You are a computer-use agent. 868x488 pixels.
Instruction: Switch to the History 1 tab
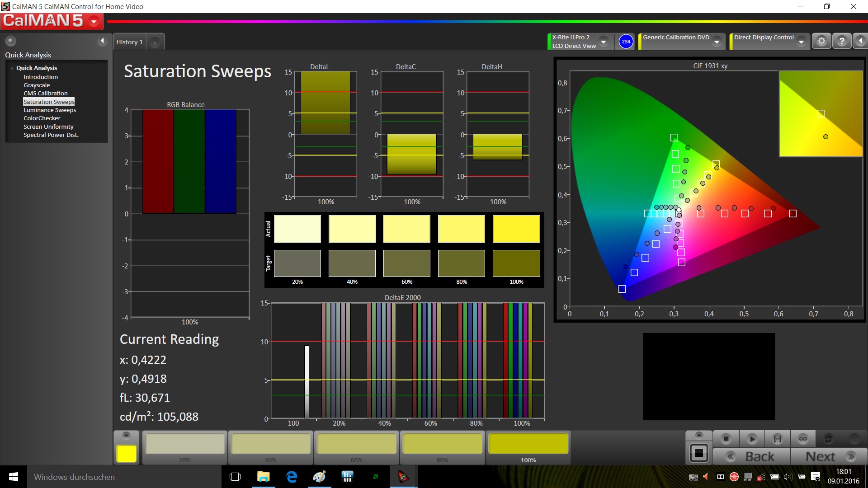(129, 42)
